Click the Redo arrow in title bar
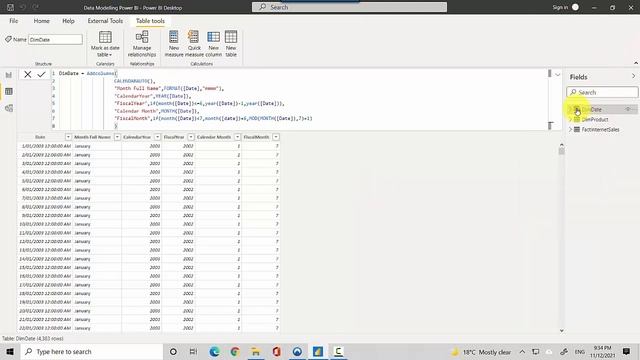This screenshot has height=360, width=640. point(36,7)
